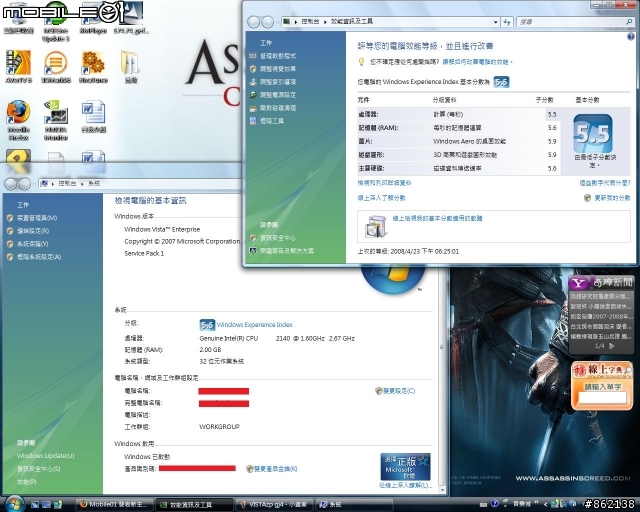Image resolution: width=640 pixels, height=512 pixels.
Task: Open the AVerTV 6 desktop shortcut
Action: click(x=18, y=67)
